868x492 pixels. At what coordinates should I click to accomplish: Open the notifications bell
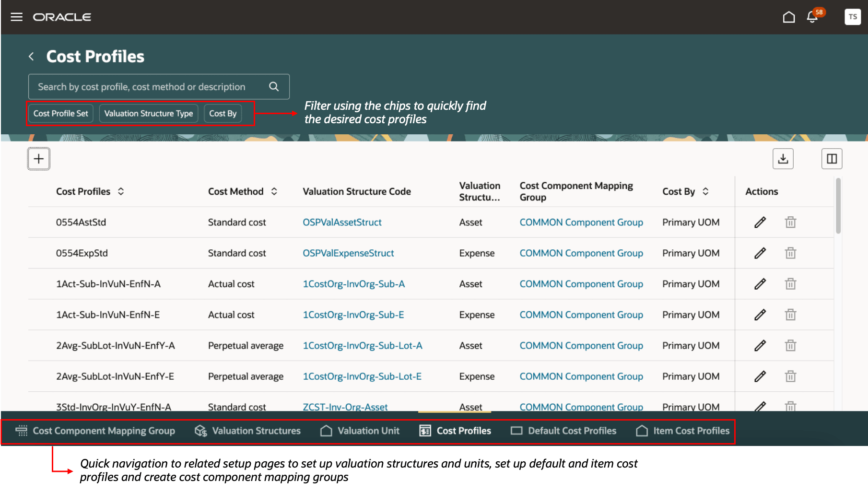pos(812,17)
